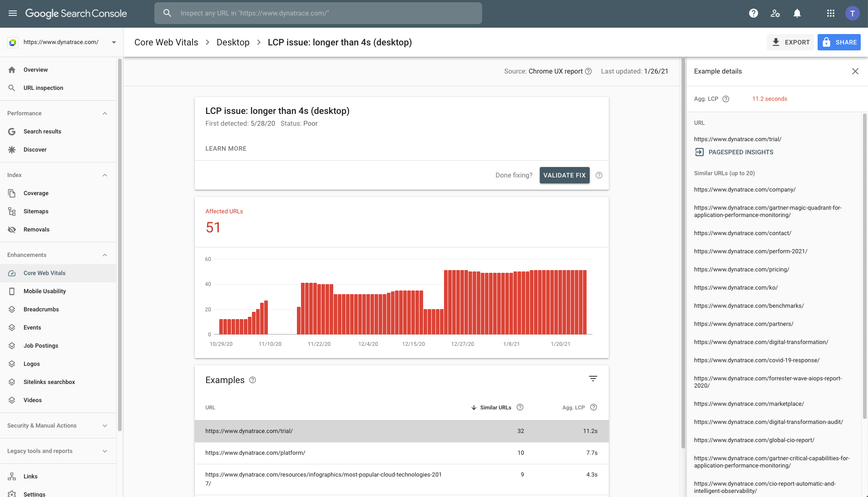
Task: Click help icon beside Examples heading
Action: click(252, 380)
